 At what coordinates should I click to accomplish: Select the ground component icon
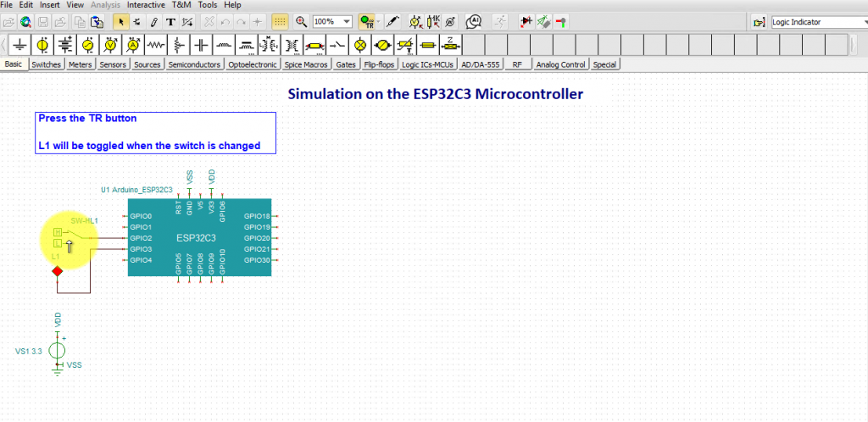point(19,43)
